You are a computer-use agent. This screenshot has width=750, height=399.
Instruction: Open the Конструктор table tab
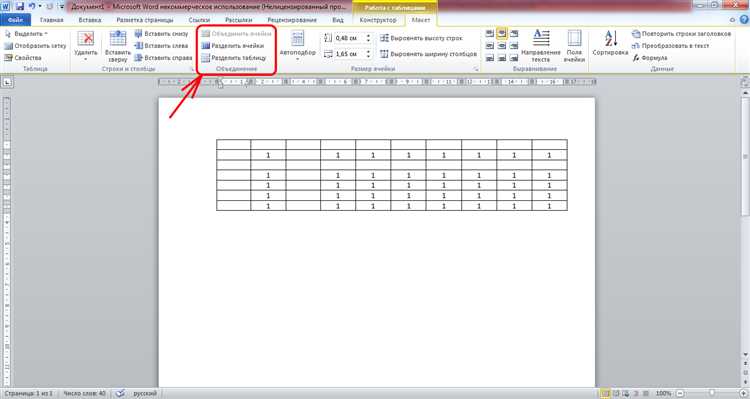click(378, 20)
